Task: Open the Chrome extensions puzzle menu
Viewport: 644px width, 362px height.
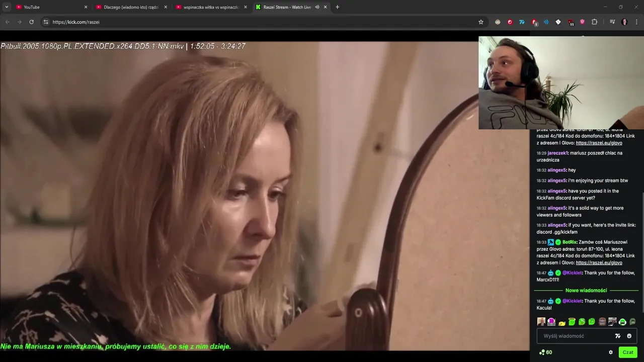Action: tap(594, 22)
